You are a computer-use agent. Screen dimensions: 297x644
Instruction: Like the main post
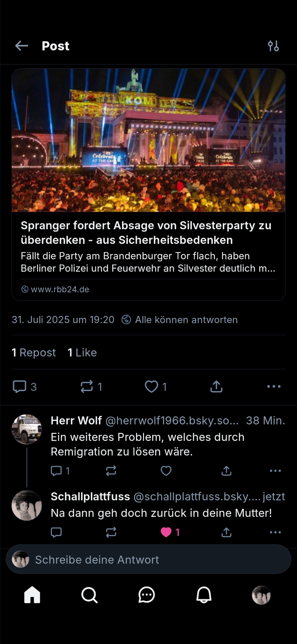[x=152, y=386]
